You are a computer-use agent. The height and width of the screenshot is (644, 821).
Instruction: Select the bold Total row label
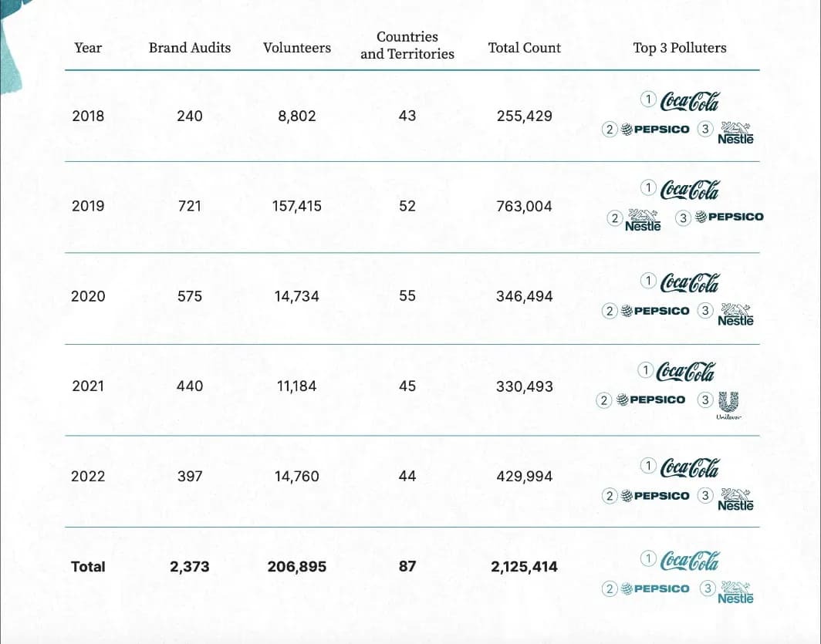(88, 567)
